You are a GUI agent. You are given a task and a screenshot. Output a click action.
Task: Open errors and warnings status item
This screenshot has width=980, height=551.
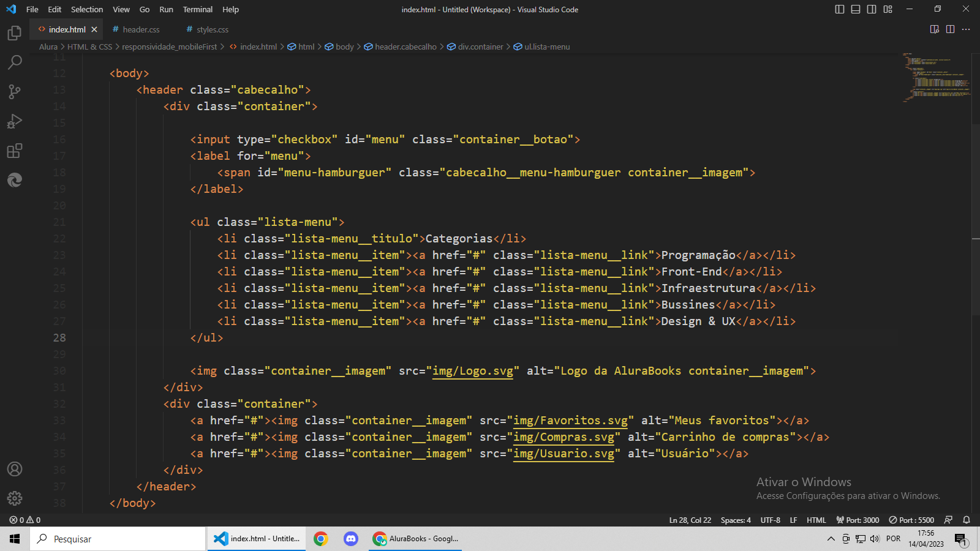[25, 520]
